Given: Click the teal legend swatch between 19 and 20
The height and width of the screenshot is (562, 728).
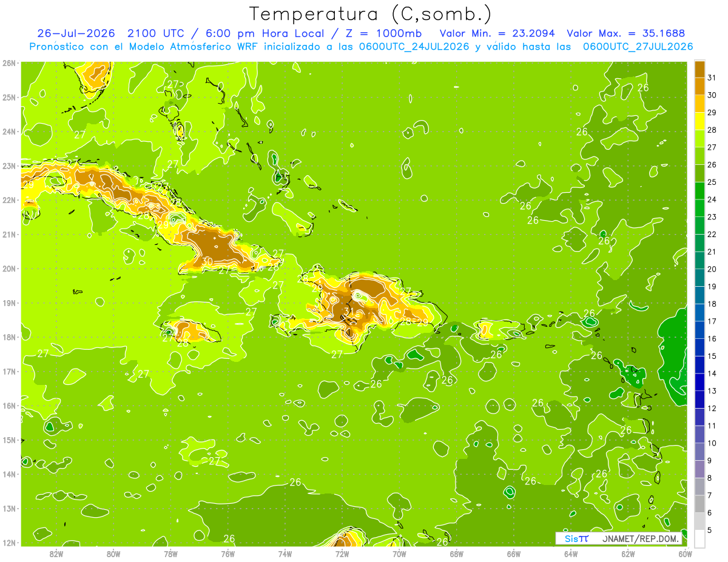Looking at the screenshot, I should 699,278.
